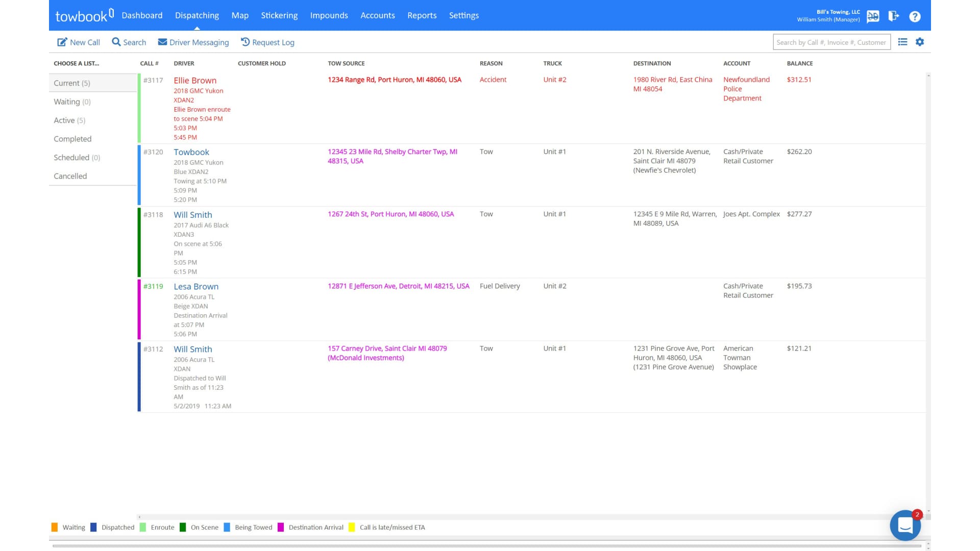980x551 pixels.
Task: Sort by the Balance column header
Action: (799, 63)
